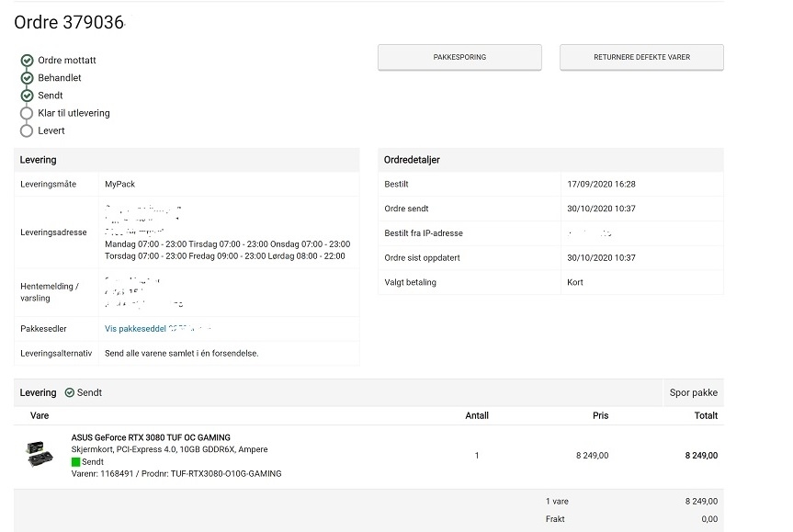Image resolution: width=793 pixels, height=532 pixels.
Task: Select Varenr: 1168491 product number line
Action: (x=176, y=474)
